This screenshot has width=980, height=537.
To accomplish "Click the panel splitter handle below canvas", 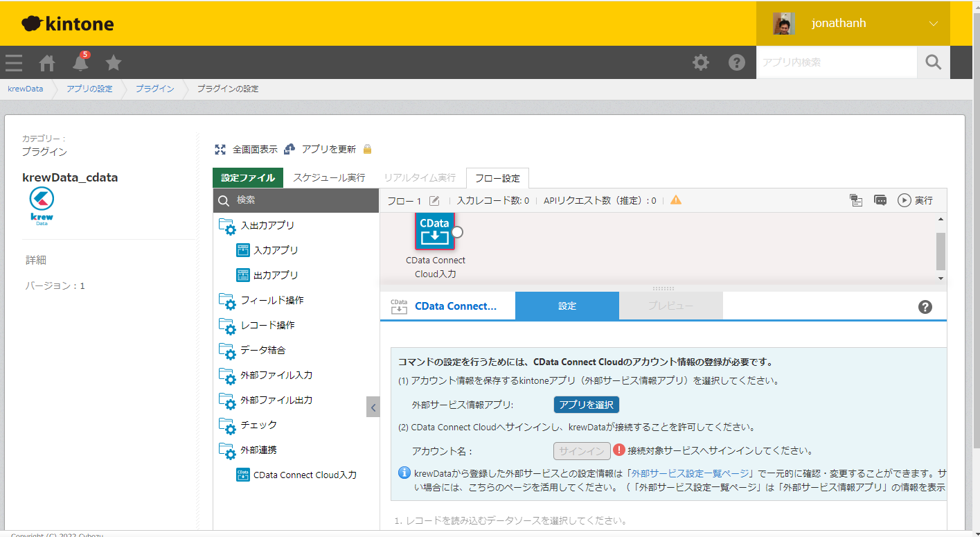I will pos(663,288).
